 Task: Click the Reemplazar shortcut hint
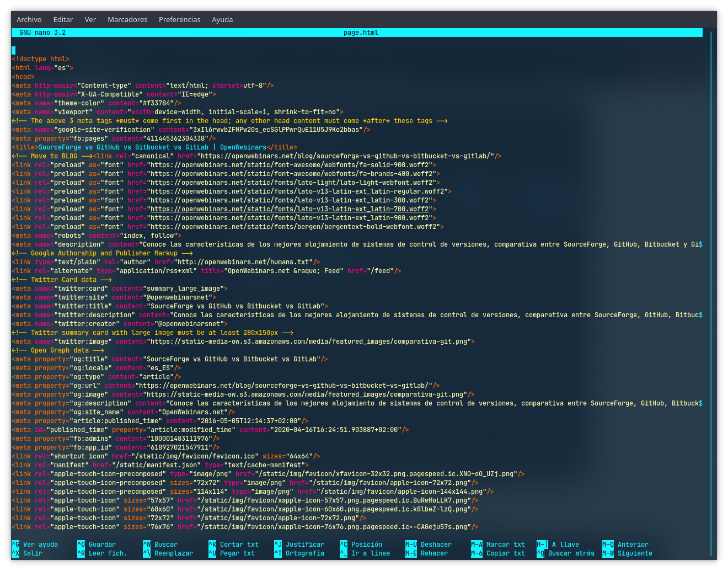[168, 553]
